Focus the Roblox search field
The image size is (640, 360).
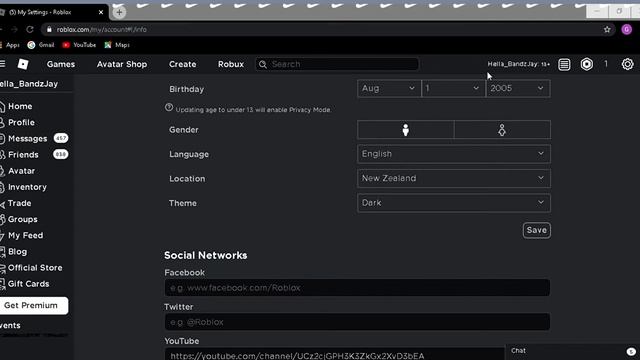[337, 64]
